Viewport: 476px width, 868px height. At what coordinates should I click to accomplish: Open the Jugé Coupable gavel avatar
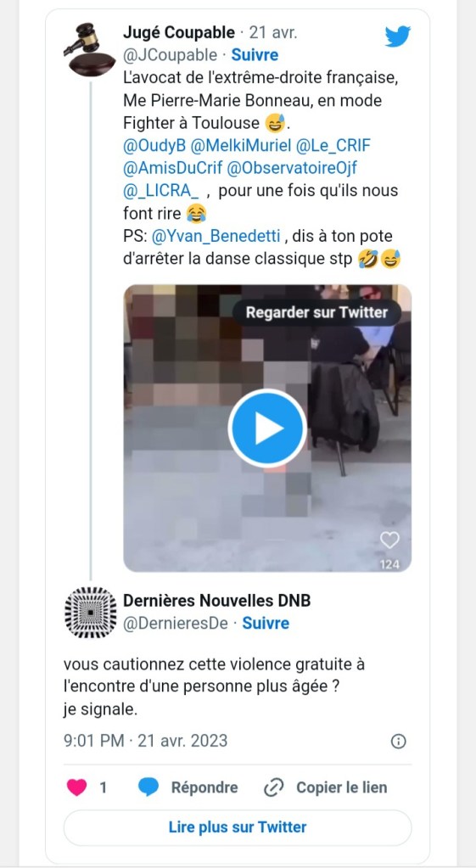point(89,50)
